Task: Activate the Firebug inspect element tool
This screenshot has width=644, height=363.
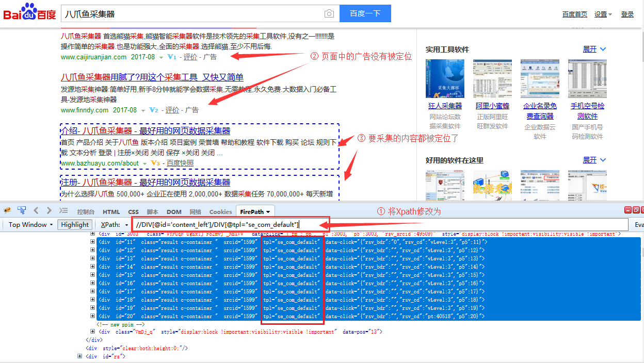Action: (22, 210)
